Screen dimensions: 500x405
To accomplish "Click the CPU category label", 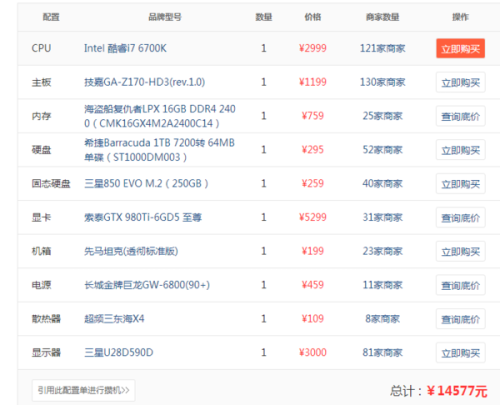I will [x=41, y=48].
